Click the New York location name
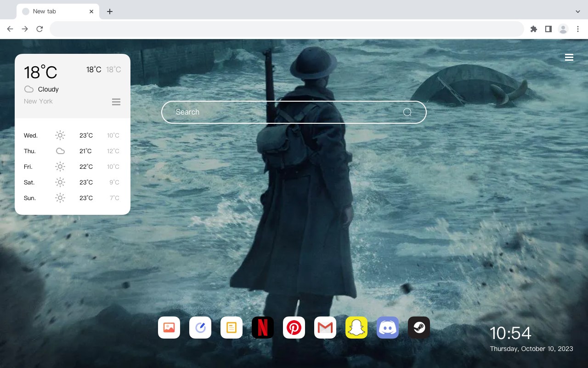 [38, 101]
